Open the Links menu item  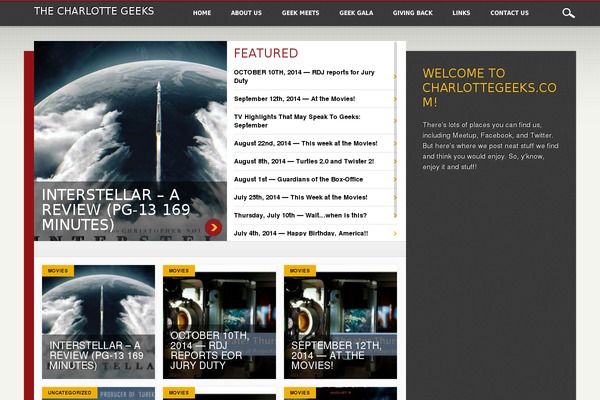click(461, 13)
